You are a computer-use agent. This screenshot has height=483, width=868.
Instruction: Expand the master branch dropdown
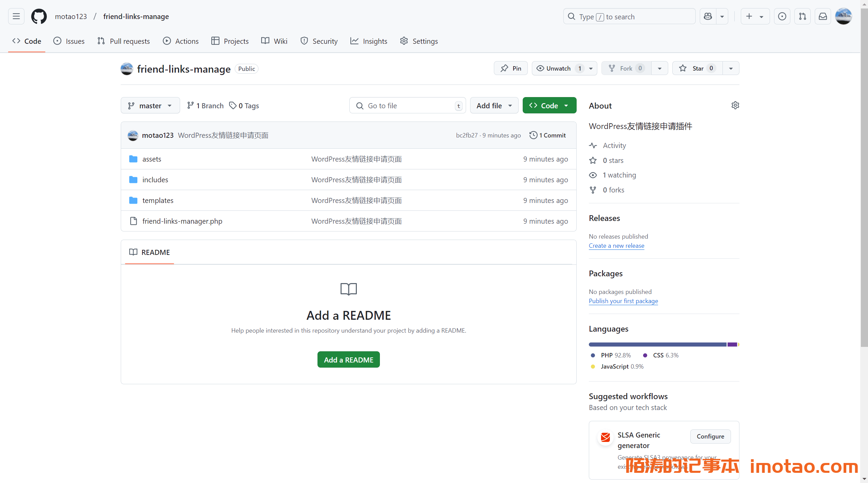point(150,106)
